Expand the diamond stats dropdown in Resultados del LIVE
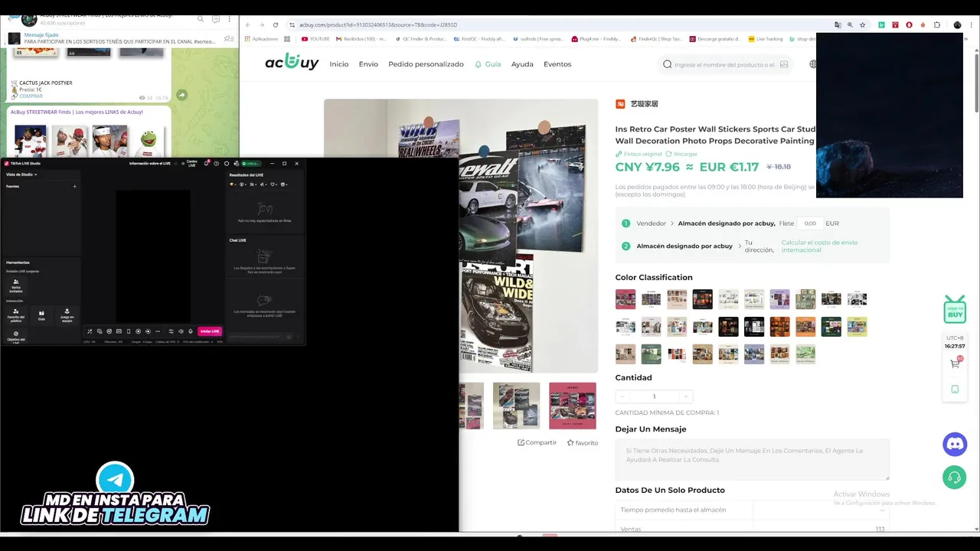 (232, 184)
